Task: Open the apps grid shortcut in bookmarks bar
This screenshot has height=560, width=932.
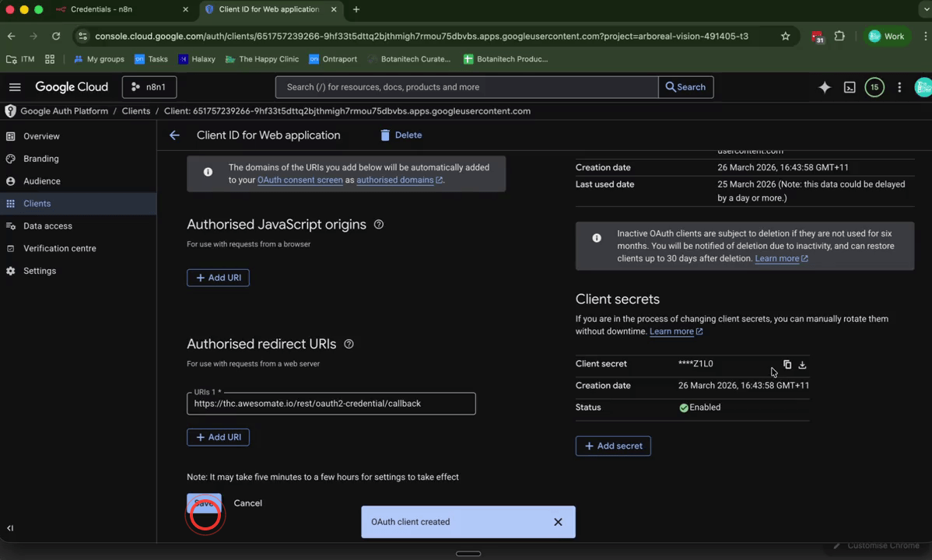Action: click(50, 59)
